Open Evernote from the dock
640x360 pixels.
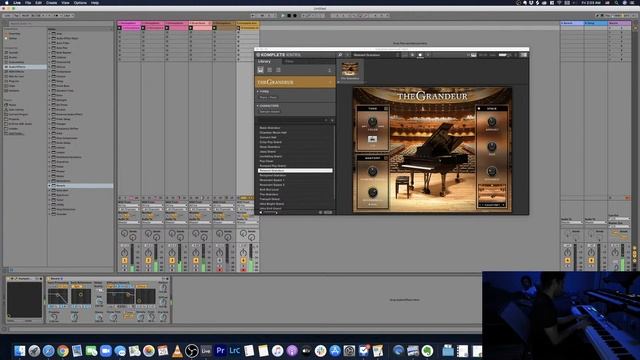tap(427, 350)
